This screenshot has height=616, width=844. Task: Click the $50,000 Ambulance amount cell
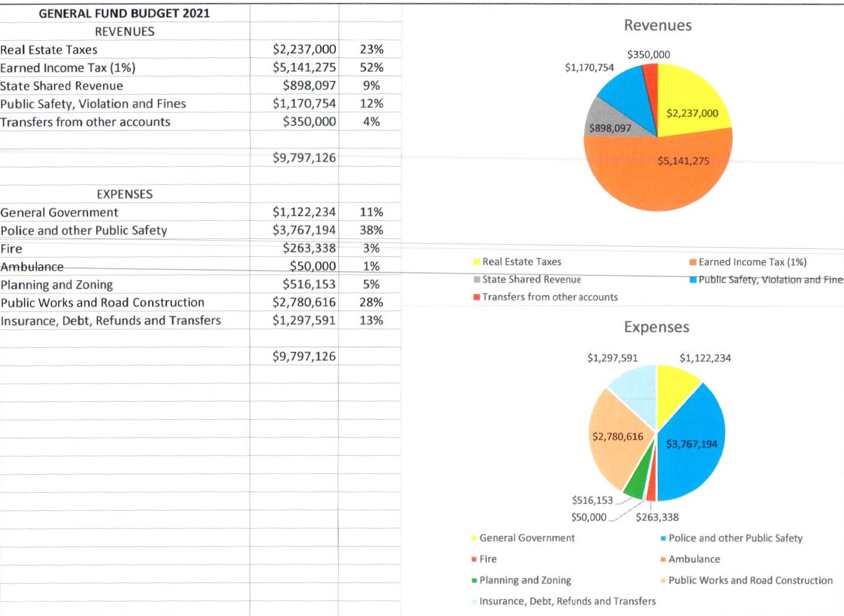click(x=312, y=266)
